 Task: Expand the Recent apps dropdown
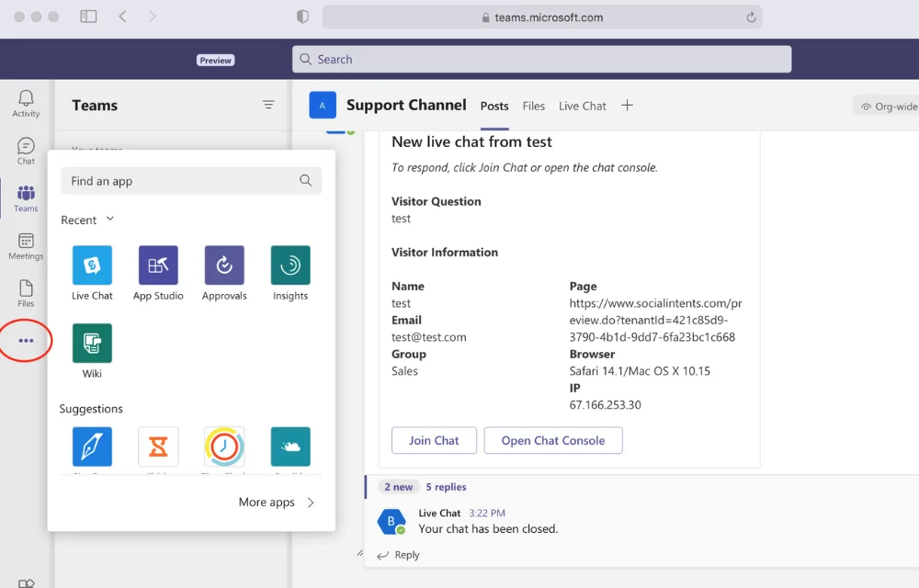(110, 219)
